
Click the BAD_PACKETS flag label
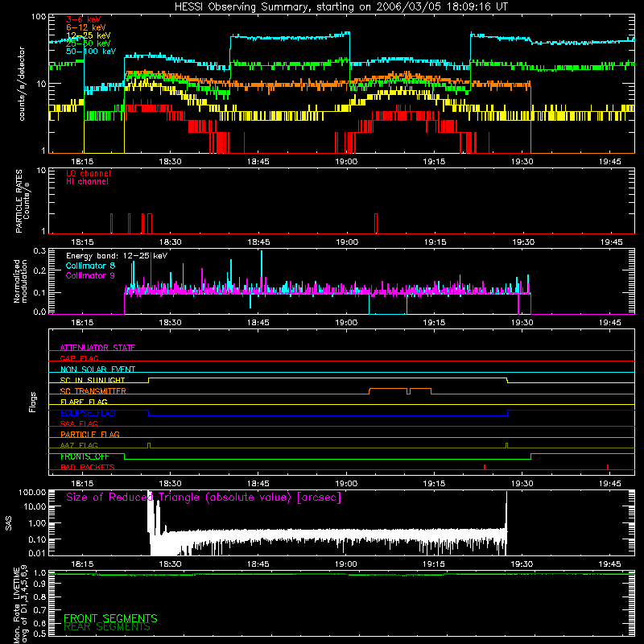88,467
